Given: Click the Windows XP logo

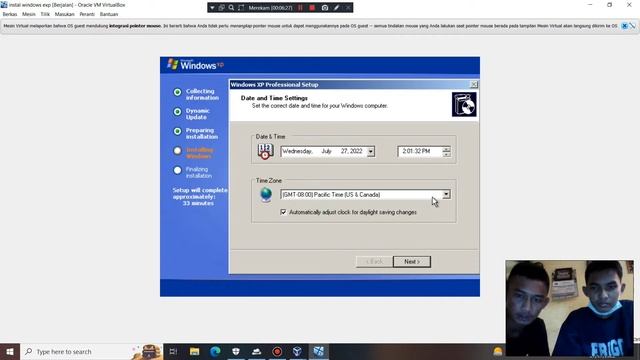Looking at the screenshot, I should point(195,64).
